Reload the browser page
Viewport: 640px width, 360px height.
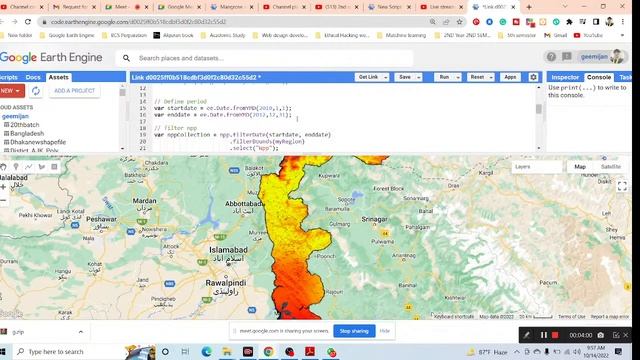28,22
